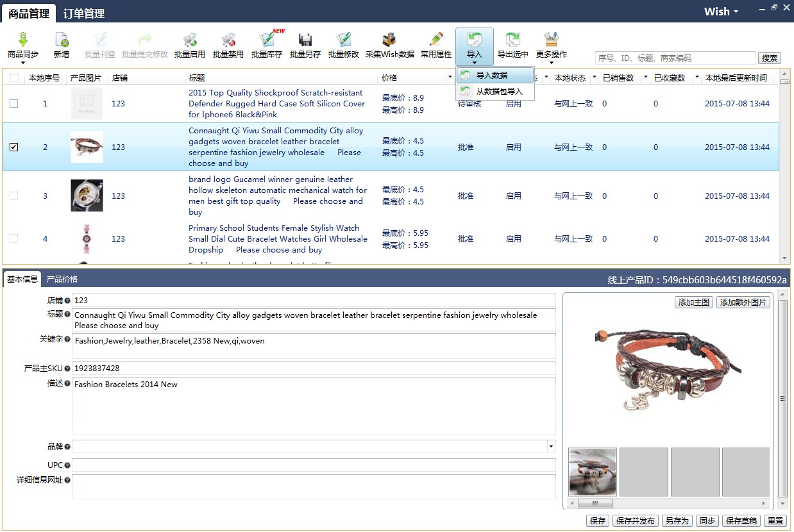The image size is (794, 532).
Task: Expand the arrow under 更多操作
Action: click(552, 63)
